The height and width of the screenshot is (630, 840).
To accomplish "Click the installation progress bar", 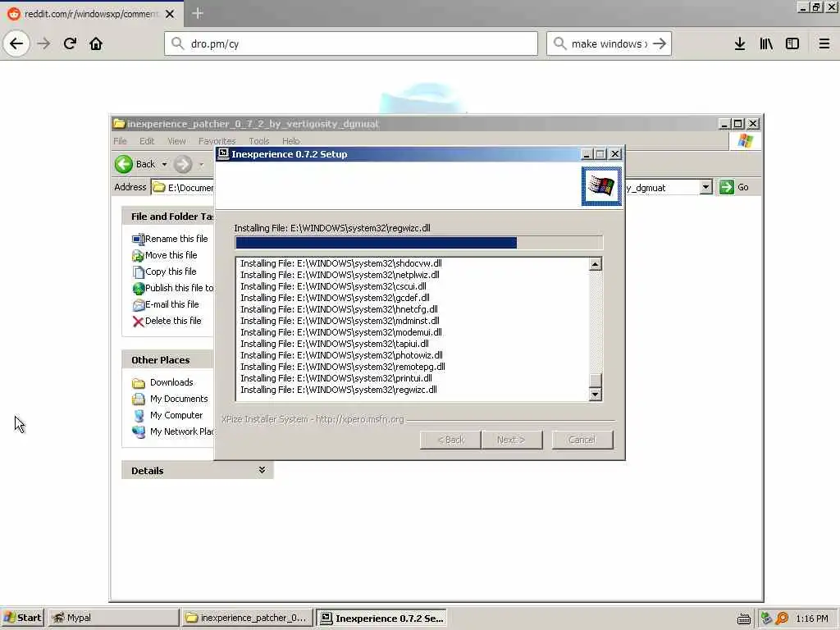I will point(419,243).
